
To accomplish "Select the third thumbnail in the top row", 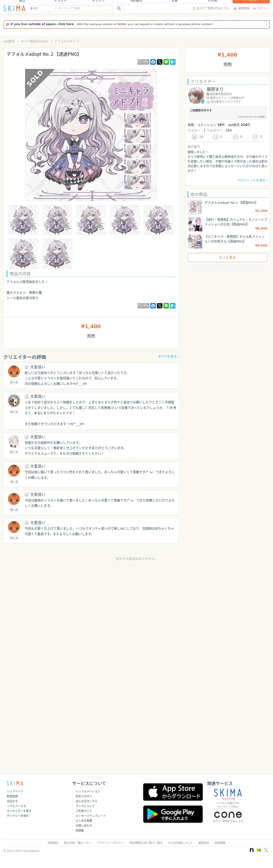I will (x=91, y=220).
